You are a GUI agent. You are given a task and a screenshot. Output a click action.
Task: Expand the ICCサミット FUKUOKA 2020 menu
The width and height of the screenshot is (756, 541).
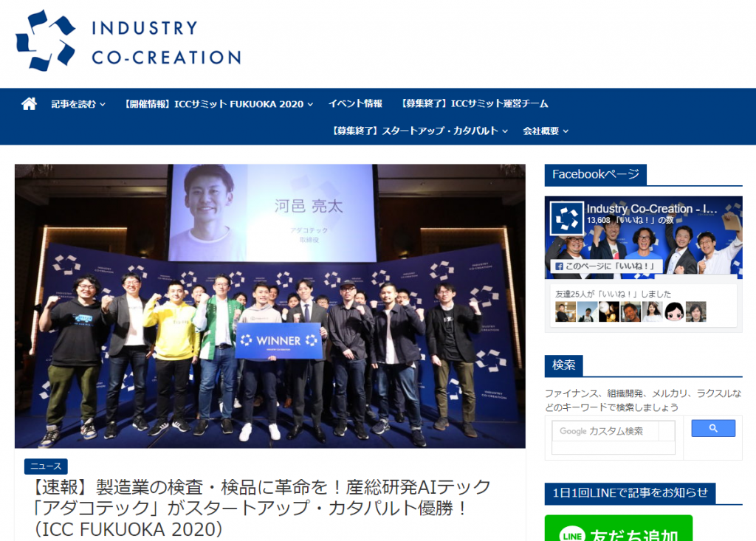(219, 104)
